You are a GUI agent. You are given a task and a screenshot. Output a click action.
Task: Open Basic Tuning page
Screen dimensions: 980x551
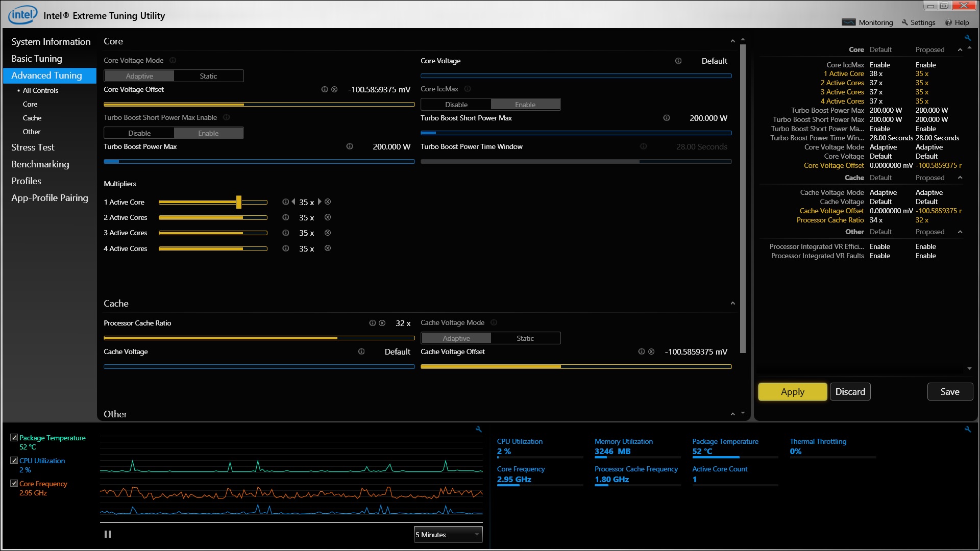[x=37, y=59]
